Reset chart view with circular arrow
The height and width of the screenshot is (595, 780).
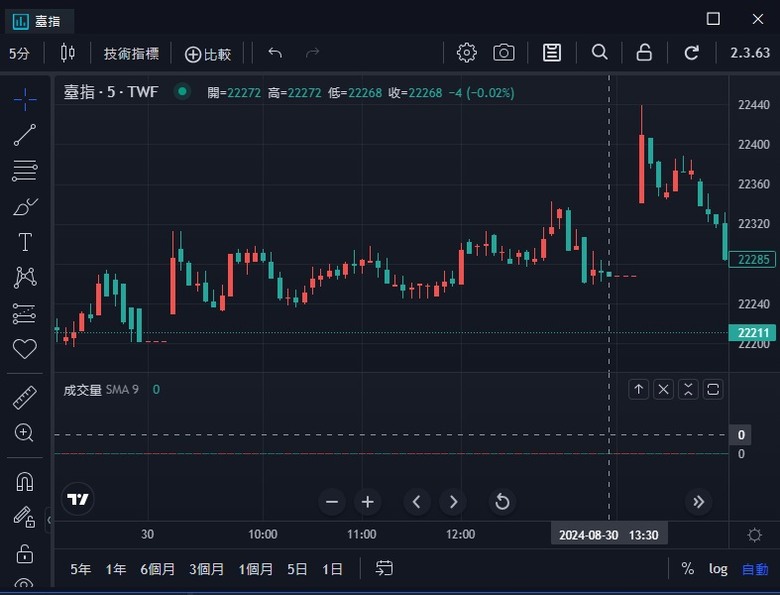click(502, 501)
